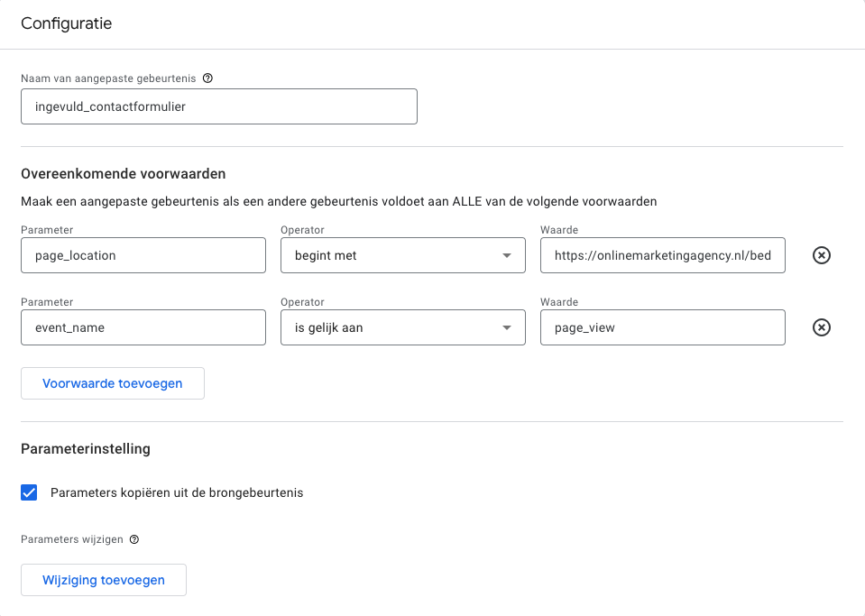Click the chevron on the begint met dropdown

(x=507, y=255)
